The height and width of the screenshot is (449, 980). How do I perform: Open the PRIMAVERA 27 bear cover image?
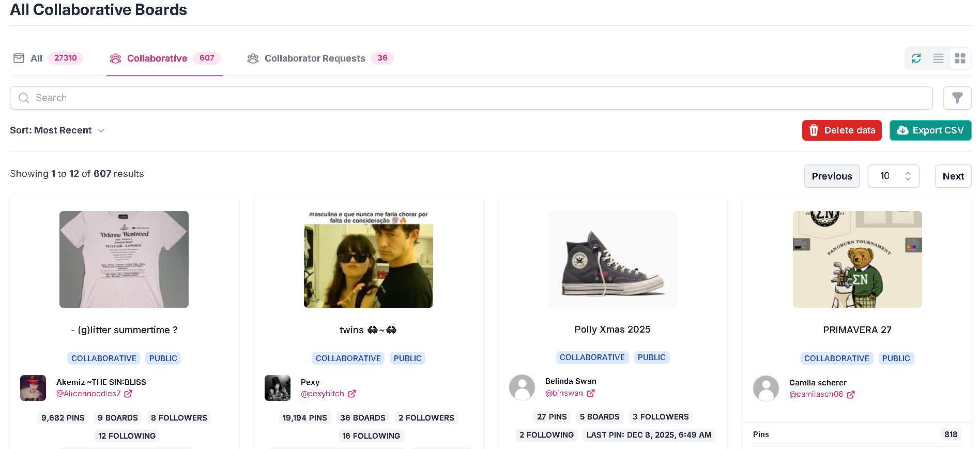857,259
